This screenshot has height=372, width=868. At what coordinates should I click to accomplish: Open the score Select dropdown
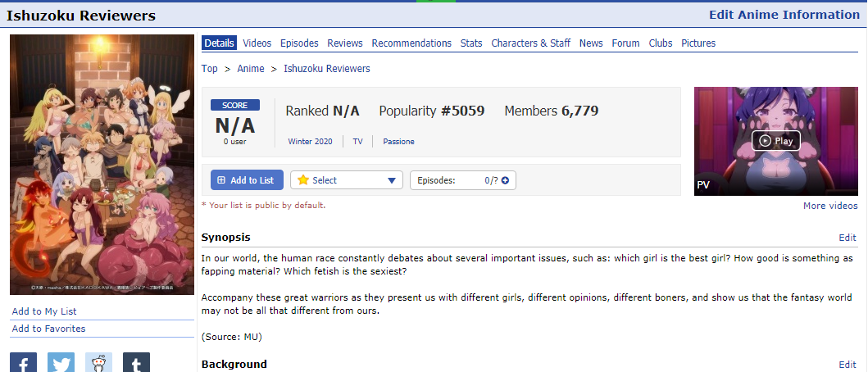pos(347,180)
